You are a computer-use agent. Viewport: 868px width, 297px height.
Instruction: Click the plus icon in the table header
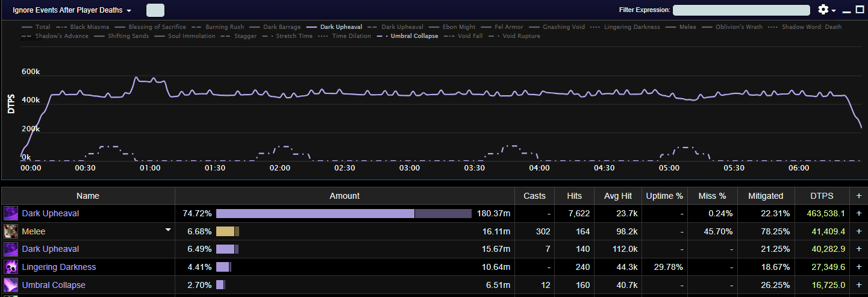tap(858, 196)
